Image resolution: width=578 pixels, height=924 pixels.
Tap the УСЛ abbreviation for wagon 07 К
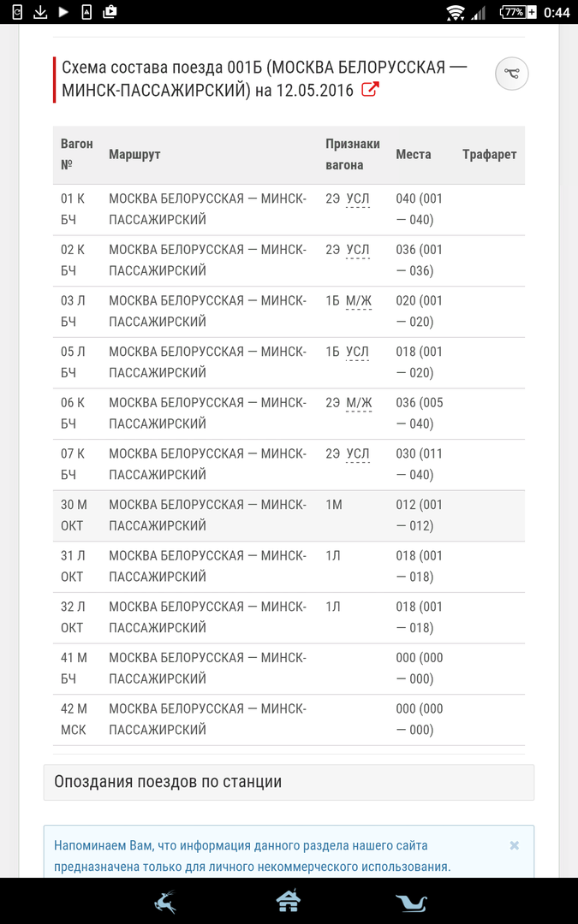358,454
